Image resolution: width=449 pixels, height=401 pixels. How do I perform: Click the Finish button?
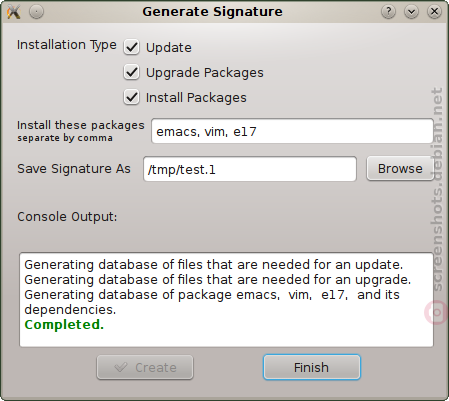point(312,367)
